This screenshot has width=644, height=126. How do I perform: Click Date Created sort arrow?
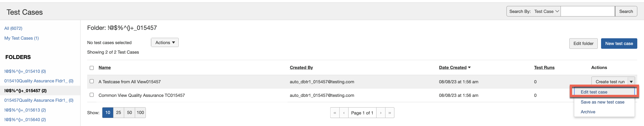tap(469, 67)
